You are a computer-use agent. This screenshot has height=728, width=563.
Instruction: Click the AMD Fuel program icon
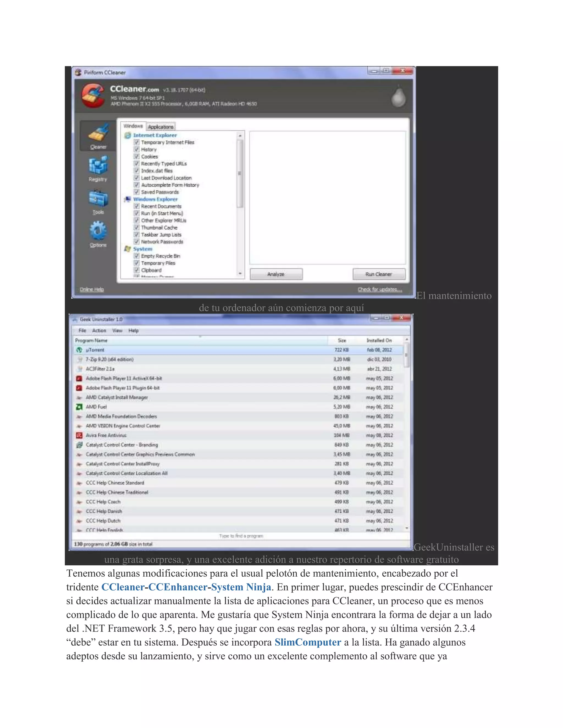79,407
